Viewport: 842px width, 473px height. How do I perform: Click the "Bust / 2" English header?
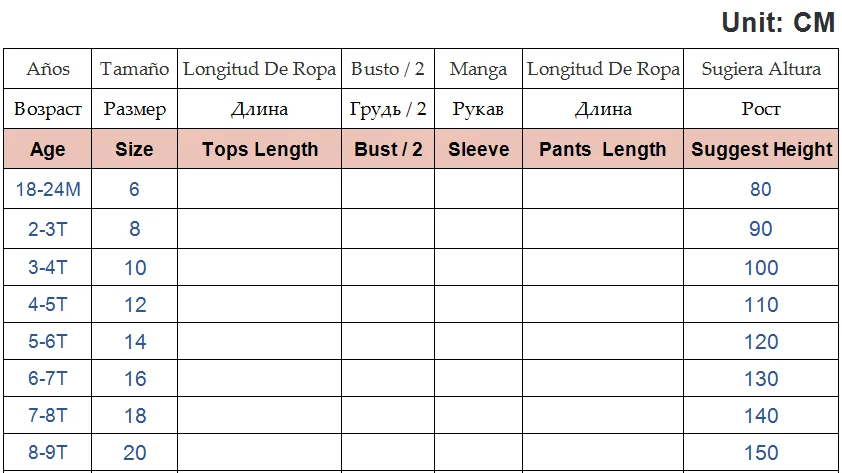388,150
